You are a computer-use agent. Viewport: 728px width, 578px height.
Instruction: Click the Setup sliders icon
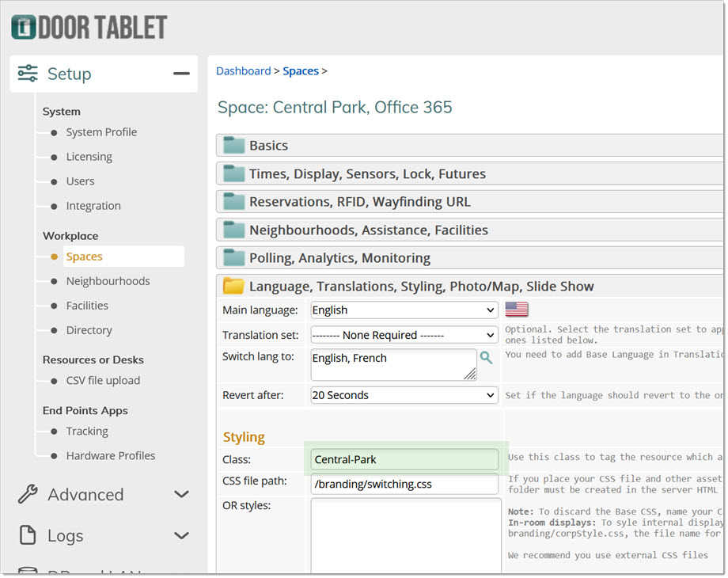click(28, 74)
